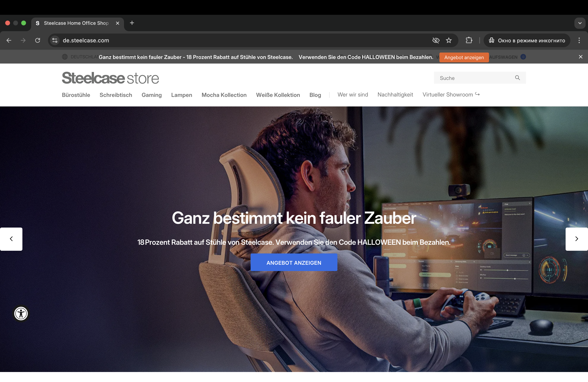Click the orange Angebot anzeigen button
588x382 pixels.
tap(464, 57)
